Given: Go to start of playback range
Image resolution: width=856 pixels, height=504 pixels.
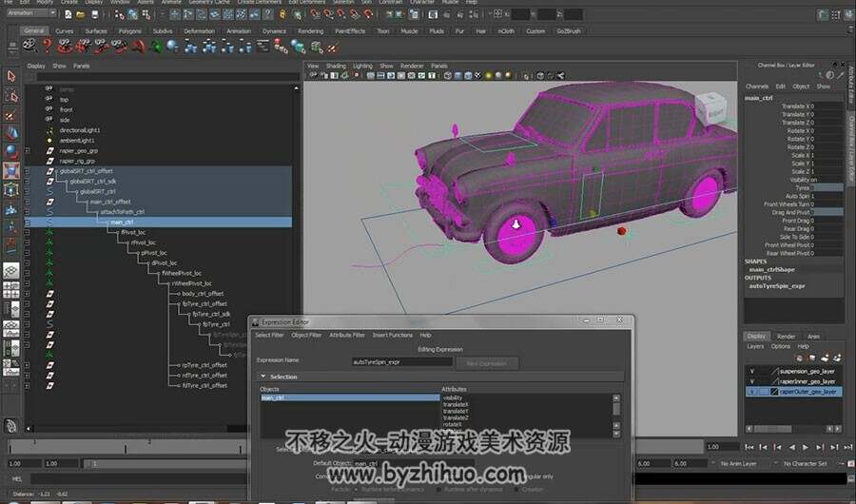Looking at the screenshot, I should pyautogui.click(x=749, y=447).
